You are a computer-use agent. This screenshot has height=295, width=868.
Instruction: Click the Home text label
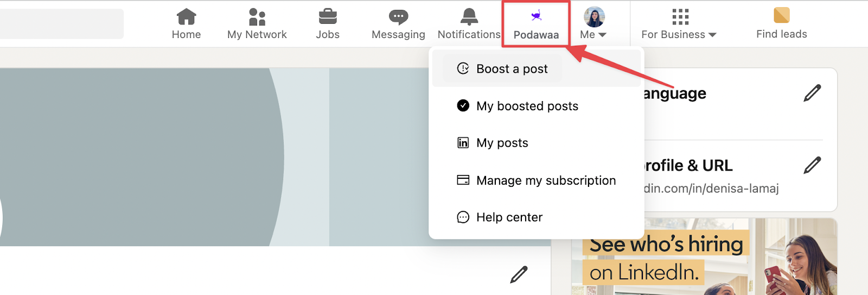(x=186, y=34)
